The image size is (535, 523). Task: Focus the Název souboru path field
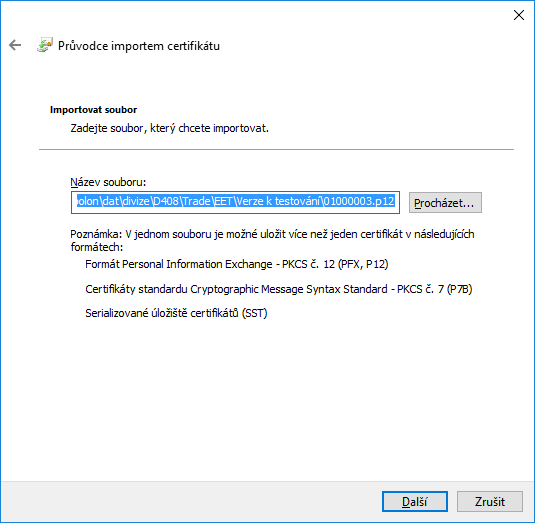235,203
